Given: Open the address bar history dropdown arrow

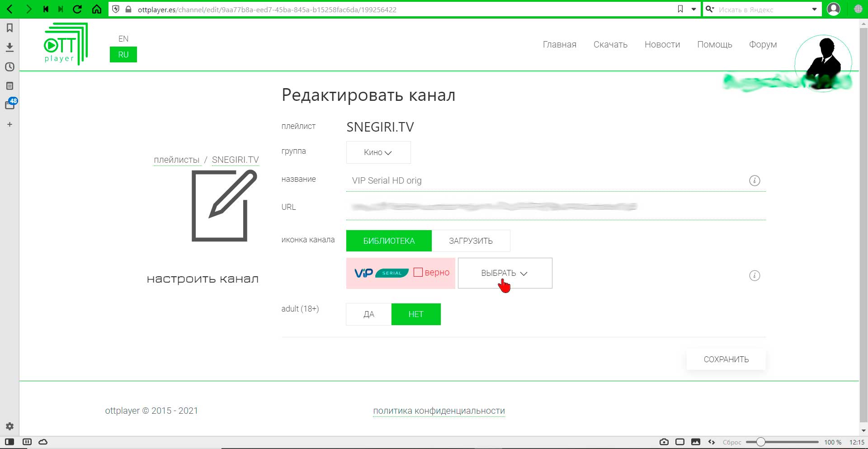Looking at the screenshot, I should point(693,9).
